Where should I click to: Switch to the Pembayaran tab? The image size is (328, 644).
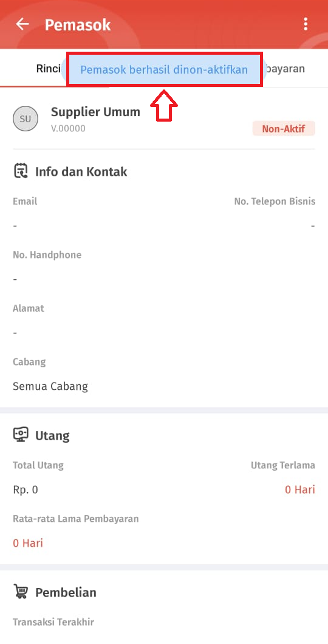click(x=284, y=69)
